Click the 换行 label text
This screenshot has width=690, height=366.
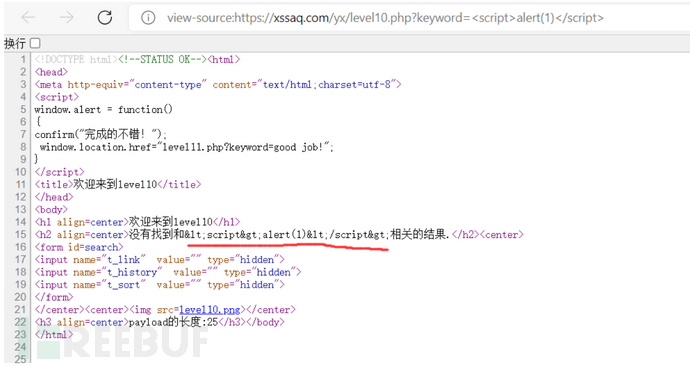tap(15, 43)
